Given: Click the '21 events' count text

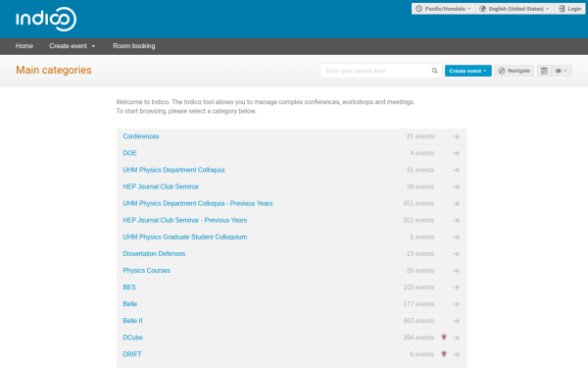Looking at the screenshot, I should (x=420, y=136).
